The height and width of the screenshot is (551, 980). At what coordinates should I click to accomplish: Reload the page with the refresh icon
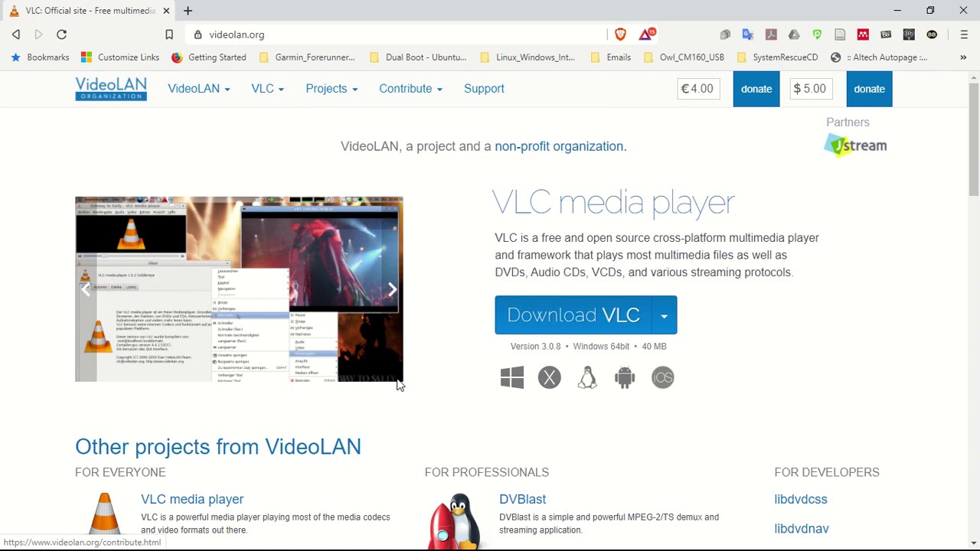point(62,34)
